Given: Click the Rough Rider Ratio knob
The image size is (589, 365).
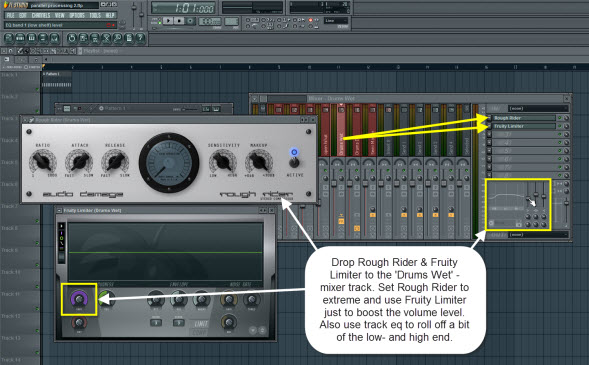Looking at the screenshot, I should (x=42, y=161).
